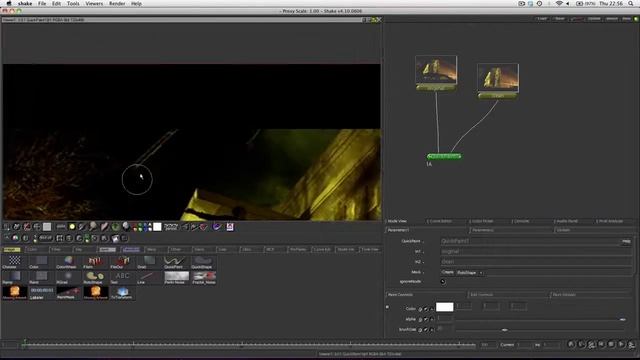This screenshot has height=360, width=640.
Task: Click the Help button beside the QuickPaint name
Action: [x=627, y=241]
